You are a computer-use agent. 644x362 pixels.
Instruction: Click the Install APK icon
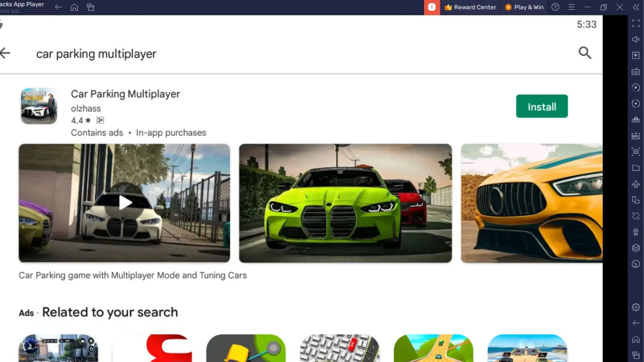click(x=636, y=136)
